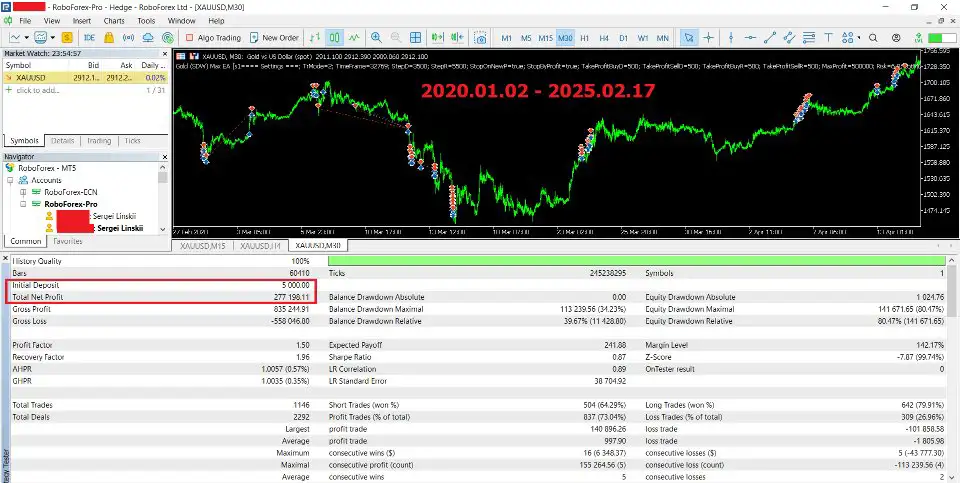Toggle Algo Trading on or off
Screen dimensions: 960x483
click(210, 38)
